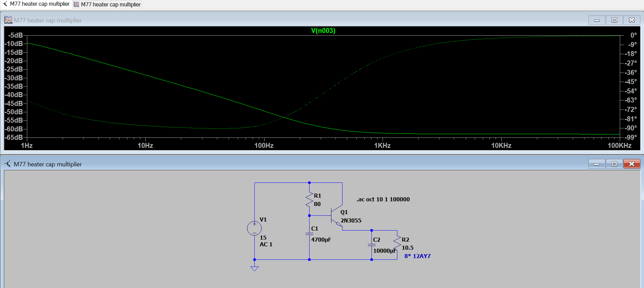Viewport: 644px width, 288px height.
Task: Click the V1 reference label
Action: 263,219
